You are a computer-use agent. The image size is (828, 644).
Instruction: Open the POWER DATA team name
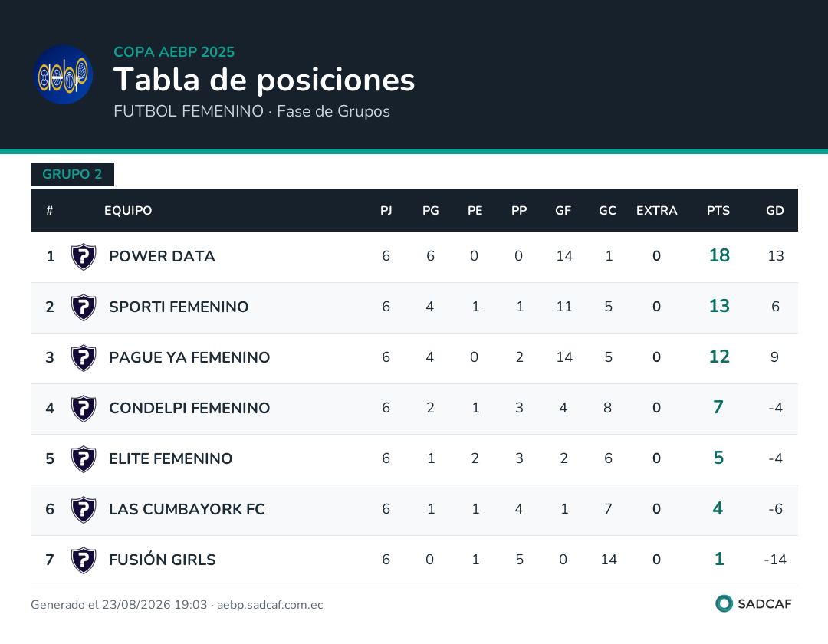coord(162,257)
